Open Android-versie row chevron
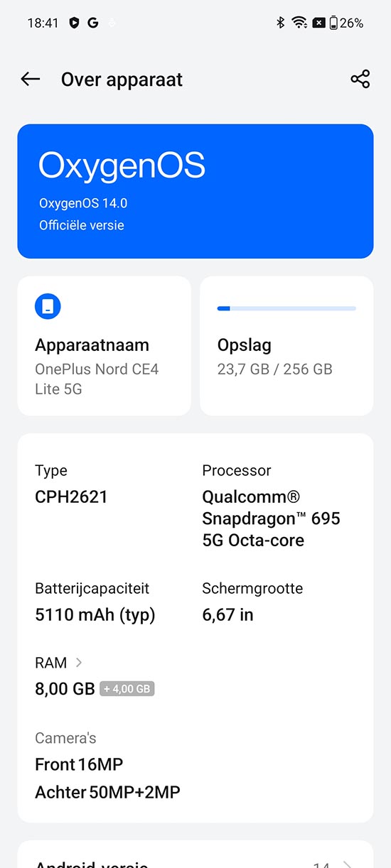Screen dimensions: 391x868 347,864
